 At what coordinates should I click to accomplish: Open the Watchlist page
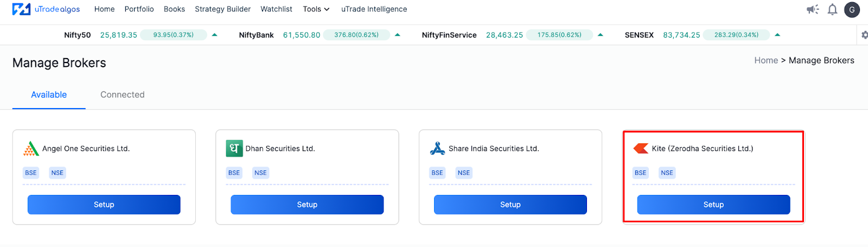276,9
